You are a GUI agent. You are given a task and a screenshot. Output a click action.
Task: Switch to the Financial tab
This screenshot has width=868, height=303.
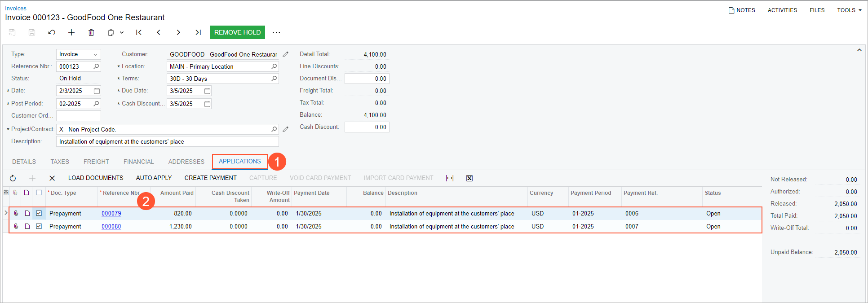coord(138,162)
